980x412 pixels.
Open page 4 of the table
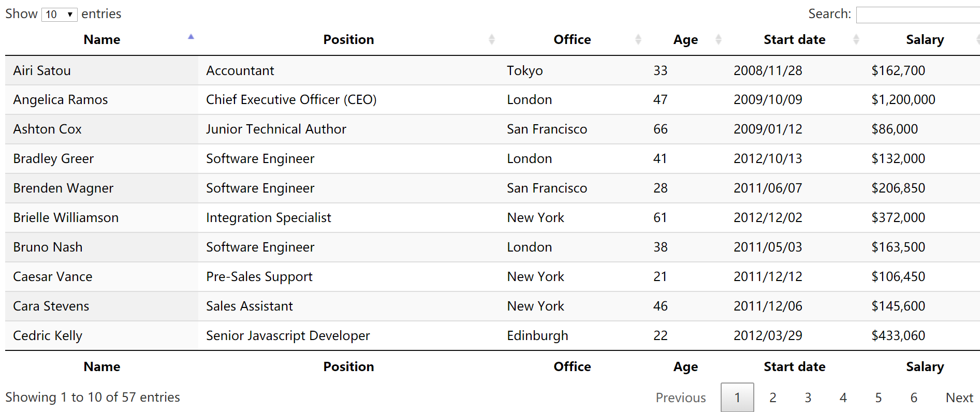pos(843,398)
